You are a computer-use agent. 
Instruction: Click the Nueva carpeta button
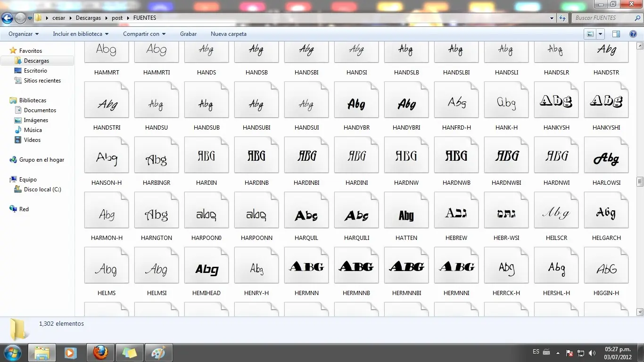click(229, 34)
